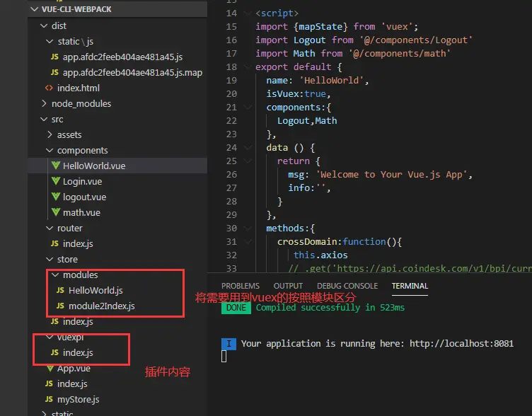This screenshot has width=532, height=416.
Task: Click JS icon beside myStore.js
Action: click(x=49, y=399)
